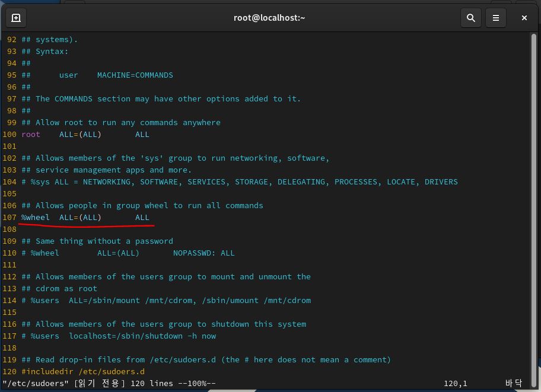Click '120 lines --100%--' in status line
This screenshot has width=541, height=392.
[x=173, y=383]
